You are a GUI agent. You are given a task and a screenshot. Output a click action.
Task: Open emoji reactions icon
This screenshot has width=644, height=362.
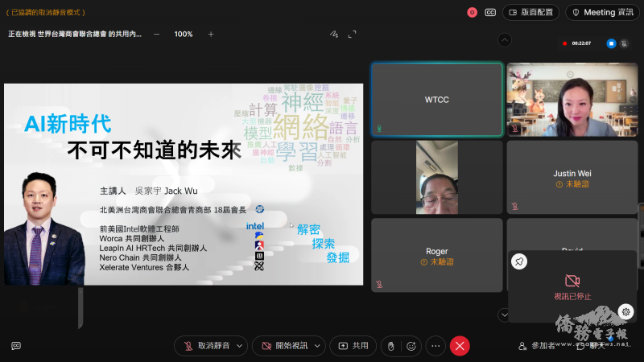411,346
